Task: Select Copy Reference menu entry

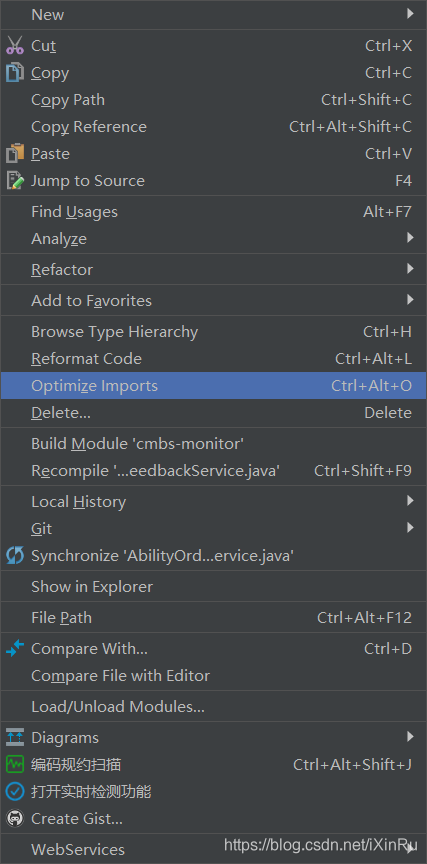Action: tap(213, 127)
